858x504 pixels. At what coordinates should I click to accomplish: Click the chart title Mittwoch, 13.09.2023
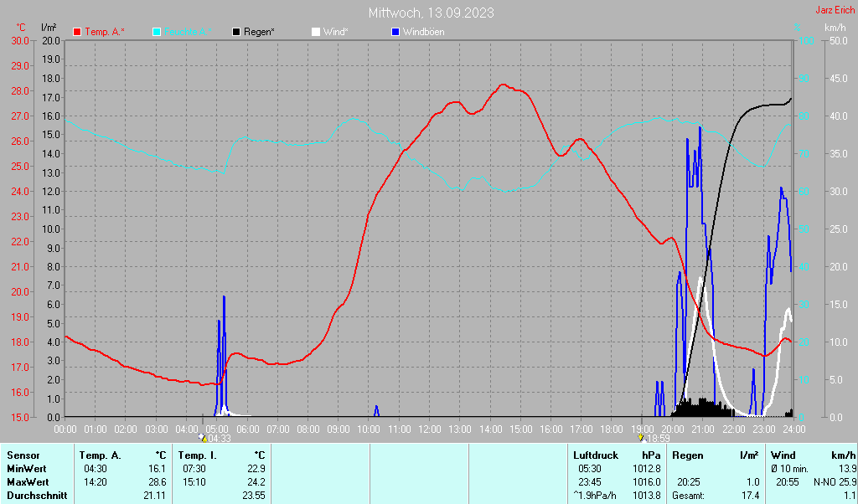click(x=431, y=13)
